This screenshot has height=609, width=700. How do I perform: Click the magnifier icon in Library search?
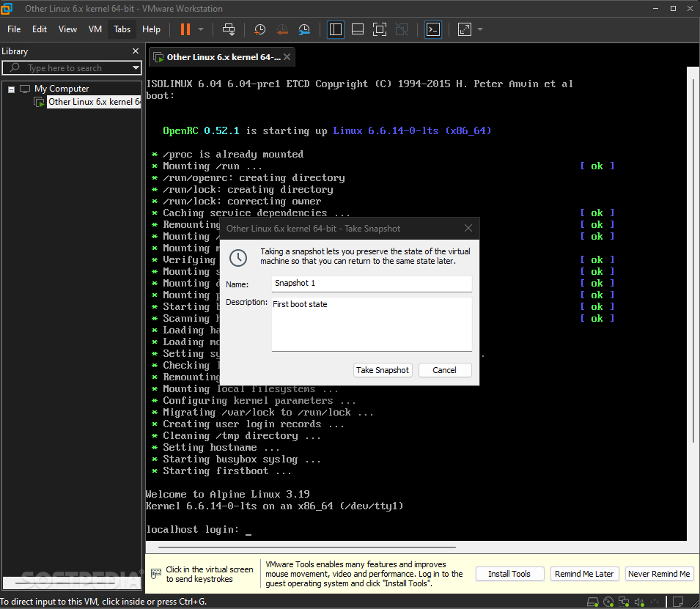tap(15, 67)
